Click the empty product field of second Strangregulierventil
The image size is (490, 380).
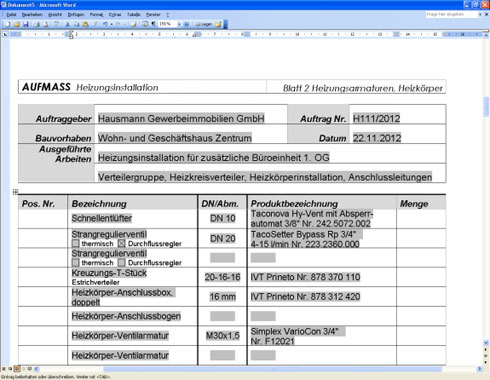tap(263, 257)
